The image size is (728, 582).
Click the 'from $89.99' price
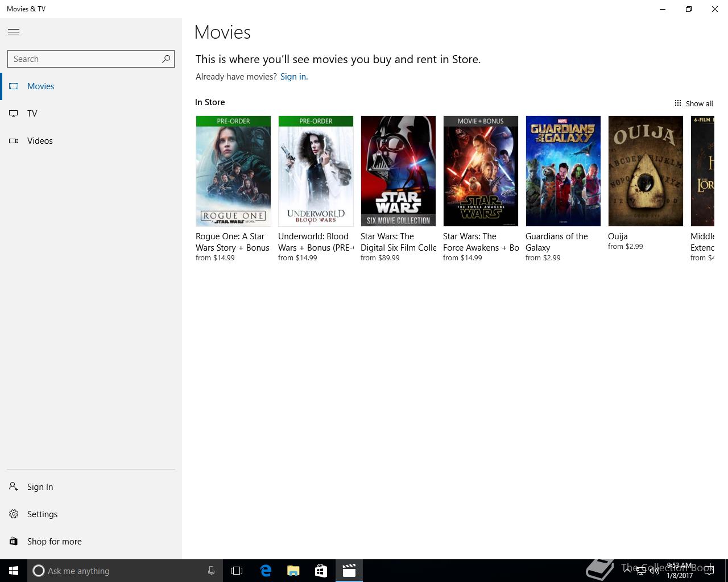[380, 258]
